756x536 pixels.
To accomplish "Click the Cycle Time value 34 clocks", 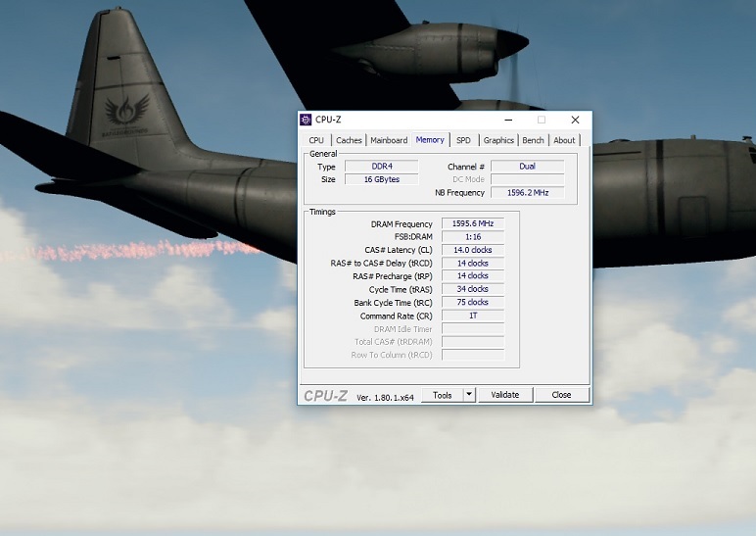I will coord(473,289).
